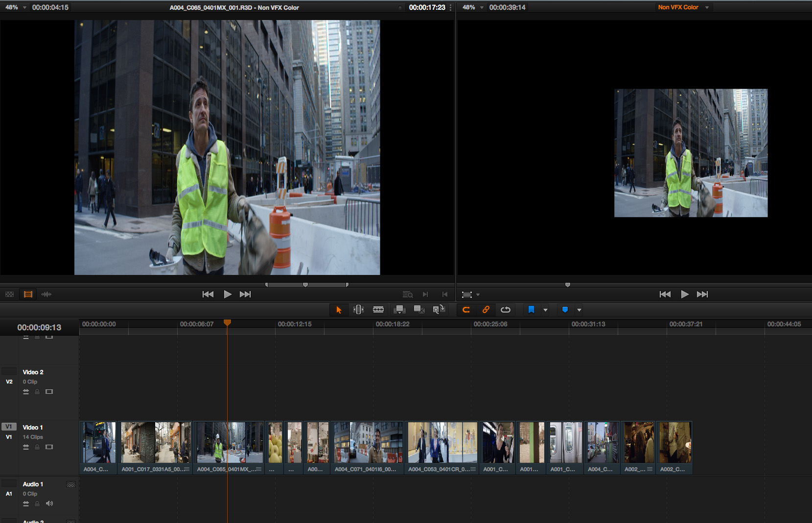Screen dimensions: 812x523
Task: Open timeline viewer zoom 48% dropdown
Action: pos(482,8)
